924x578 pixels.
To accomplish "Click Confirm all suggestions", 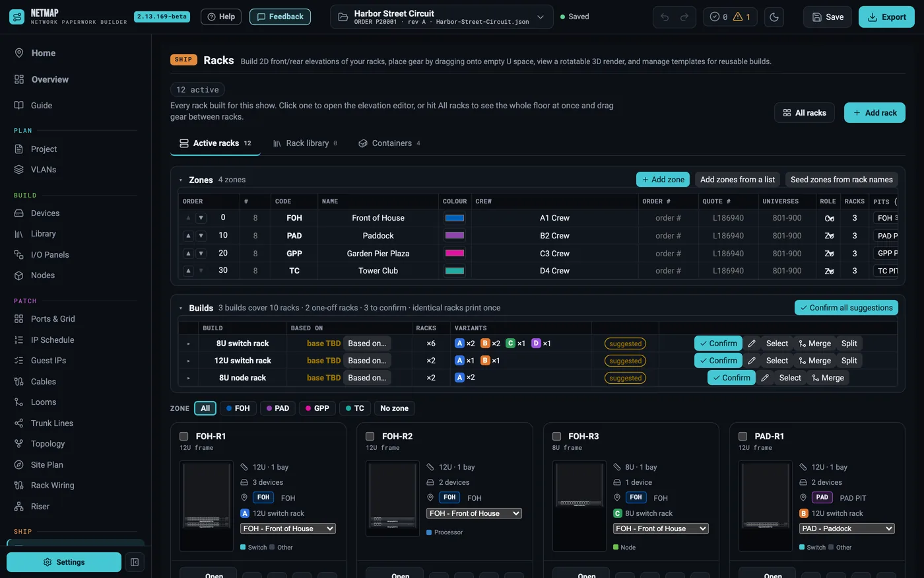I will click(x=846, y=308).
